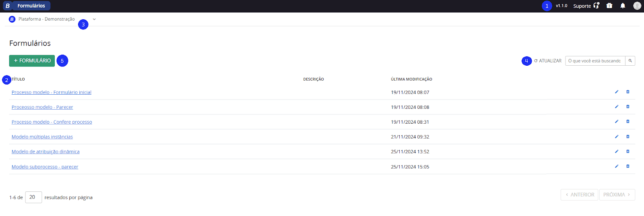644x216 pixels.
Task: Go to the Próxima page
Action: click(x=617, y=195)
